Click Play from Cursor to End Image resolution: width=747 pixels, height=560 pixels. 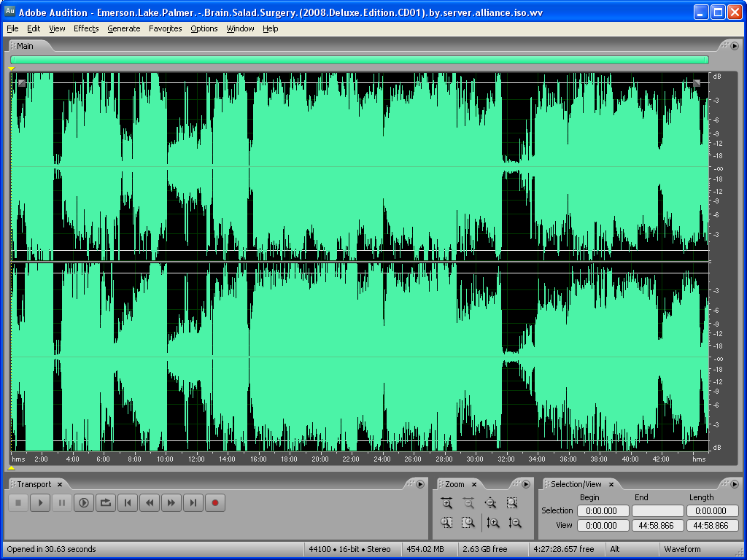(84, 503)
